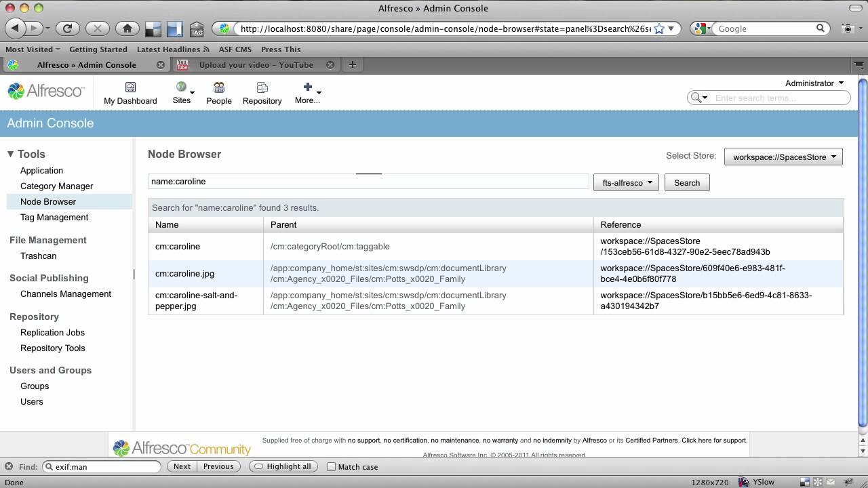Screen dimensions: 868x488
Task: Open the fts-alfresco query language dropdown
Action: [x=626, y=182]
